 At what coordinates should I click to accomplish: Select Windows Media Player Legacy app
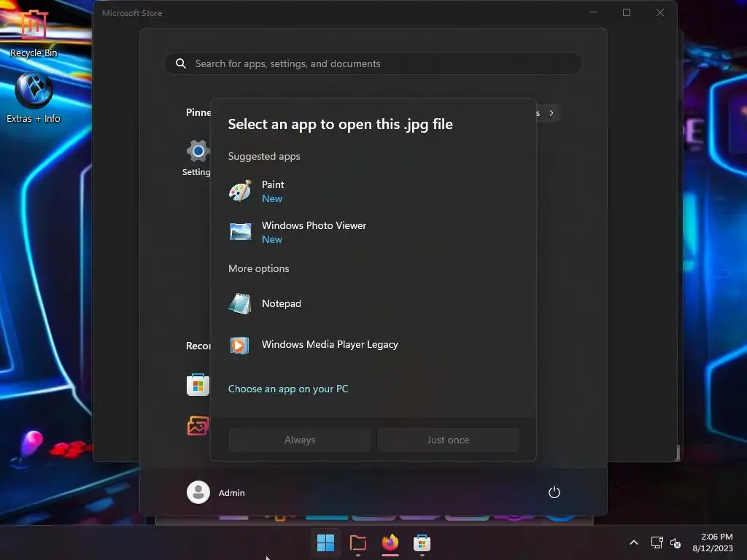click(x=373, y=345)
